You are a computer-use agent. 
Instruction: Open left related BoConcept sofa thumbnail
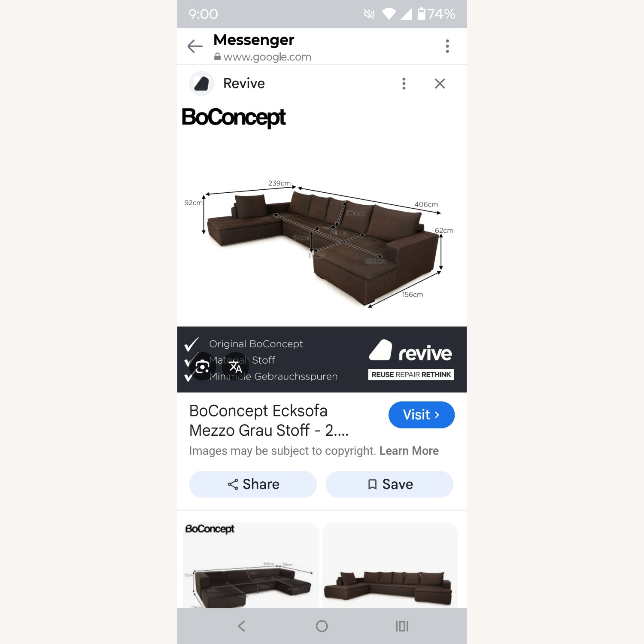coord(251,565)
